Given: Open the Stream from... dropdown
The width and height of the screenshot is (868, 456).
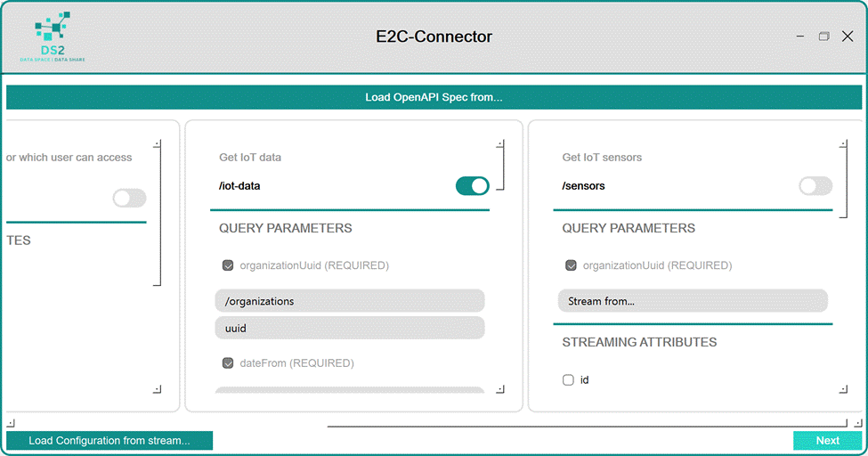Looking at the screenshot, I should pos(692,301).
